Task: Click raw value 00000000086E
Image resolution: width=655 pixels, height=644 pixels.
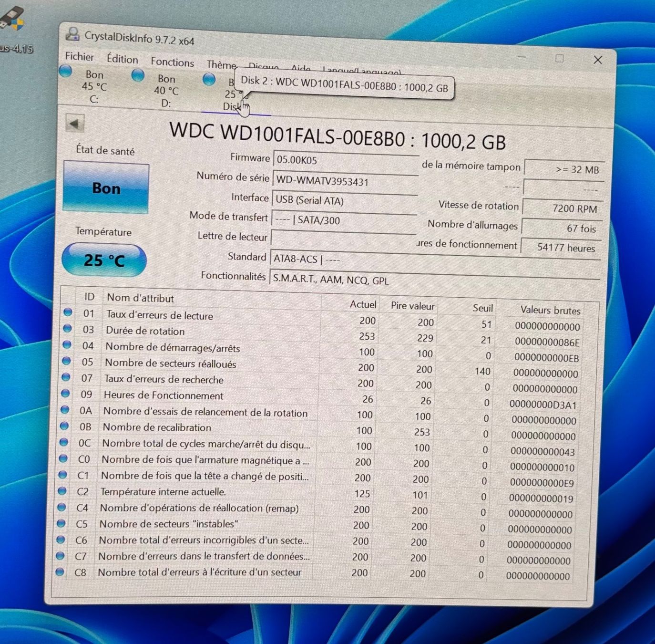Action: 547,342
